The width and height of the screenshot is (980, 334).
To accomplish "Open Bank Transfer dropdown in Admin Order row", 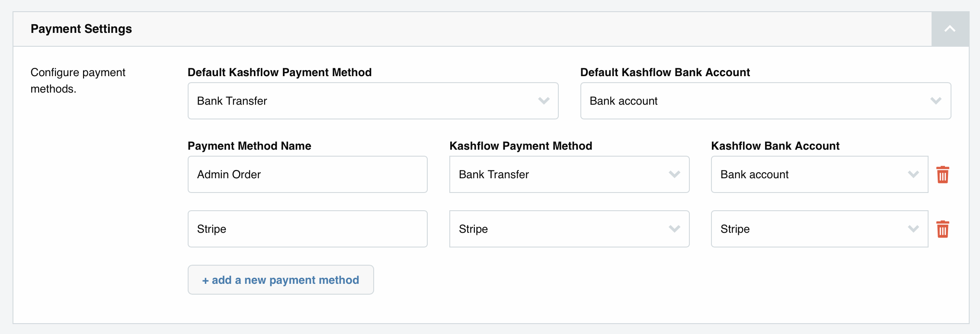I will (569, 174).
